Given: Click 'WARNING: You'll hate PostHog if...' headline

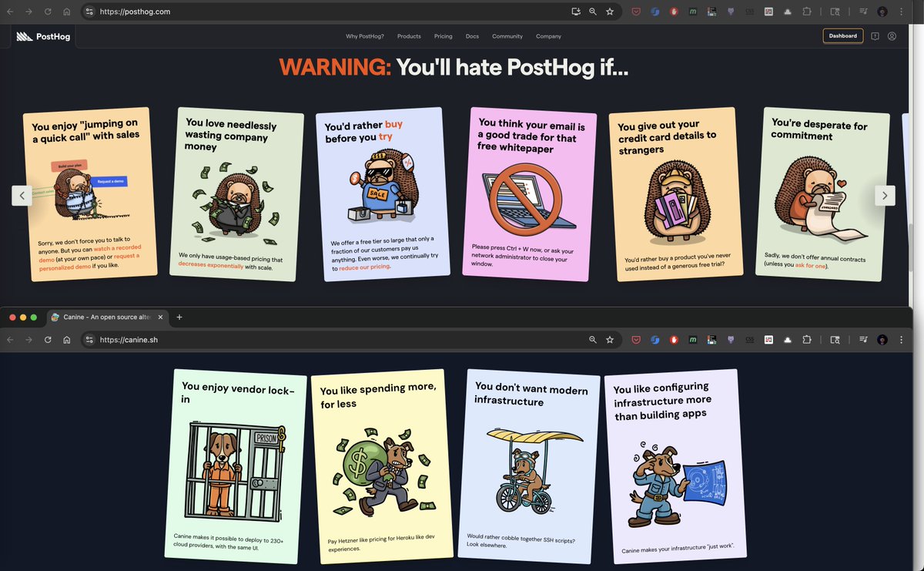Looking at the screenshot, I should click(454, 68).
